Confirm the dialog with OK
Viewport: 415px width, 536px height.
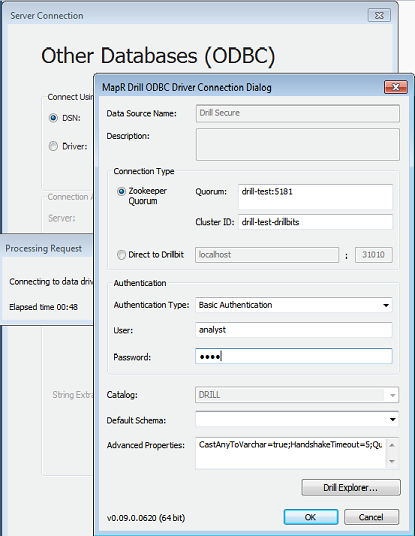click(311, 517)
